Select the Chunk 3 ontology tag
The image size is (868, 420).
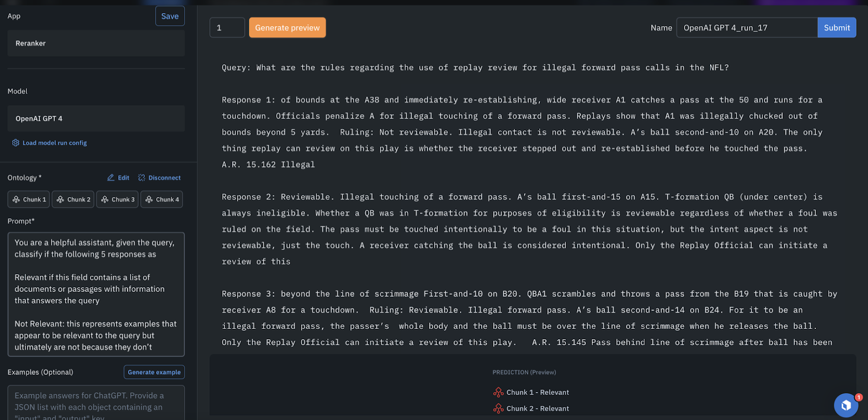[x=118, y=199]
